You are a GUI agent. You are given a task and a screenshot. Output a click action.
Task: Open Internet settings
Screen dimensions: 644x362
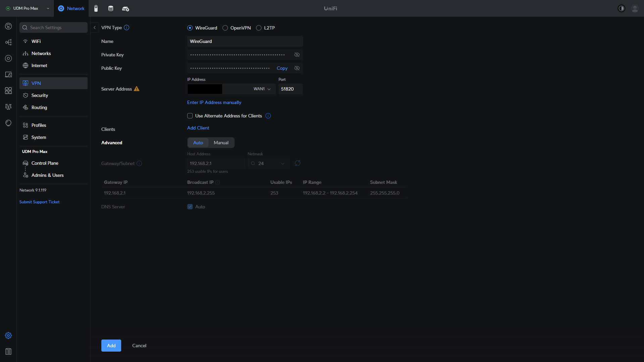[x=53, y=65]
